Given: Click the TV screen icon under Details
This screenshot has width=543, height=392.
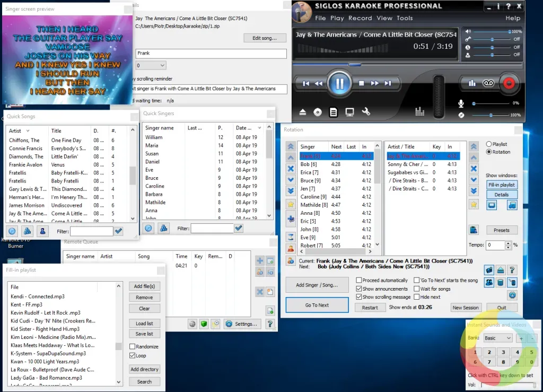Looking at the screenshot, I should [x=492, y=205].
